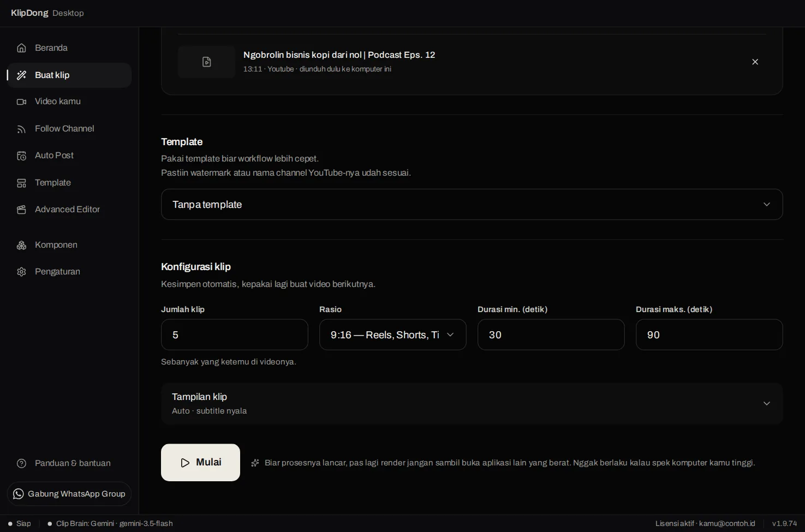Open Video kamu in sidebar

point(69,101)
